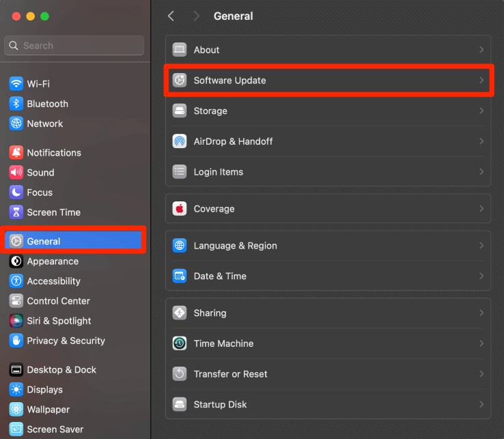Screen dimensions: 504x439
Task: Click the Startup Disk icon
Action: 180,404
